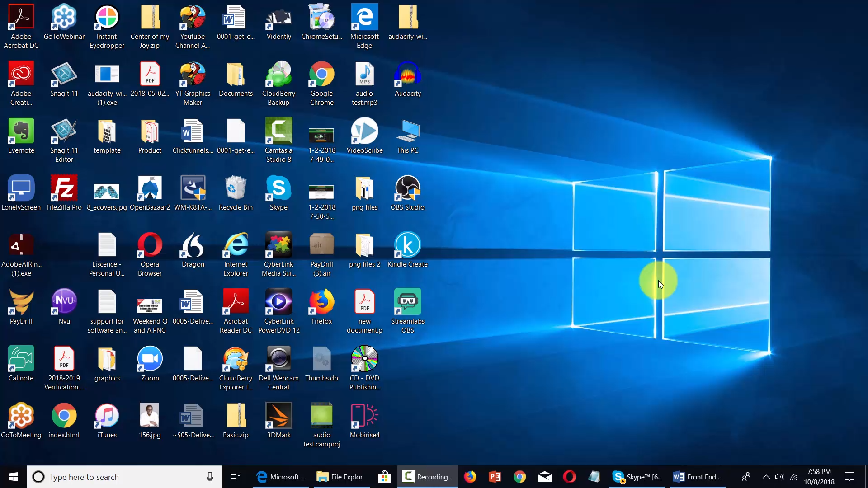The width and height of the screenshot is (868, 488).
Task: Open Task View on the taskbar
Action: [235, 477]
